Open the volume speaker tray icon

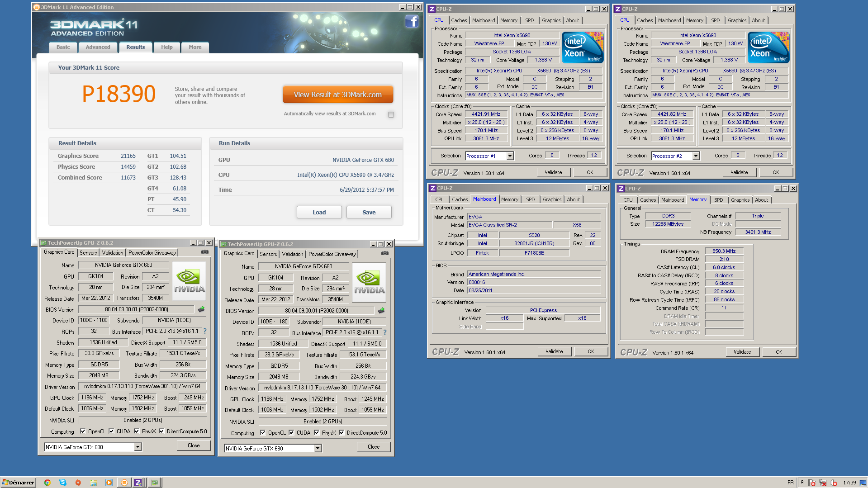pyautogui.click(x=834, y=483)
